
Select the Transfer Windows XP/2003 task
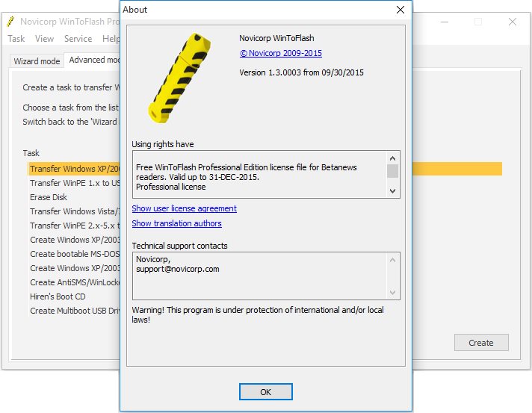click(x=74, y=169)
